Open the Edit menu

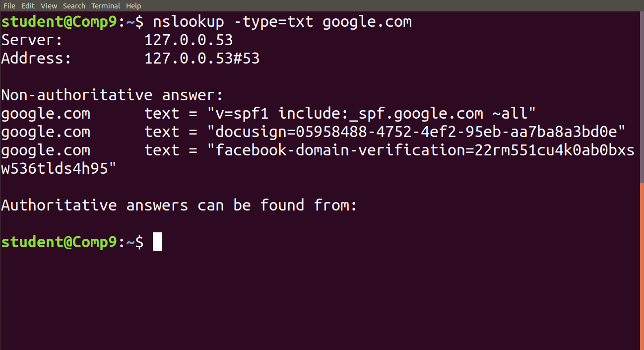pos(27,5)
